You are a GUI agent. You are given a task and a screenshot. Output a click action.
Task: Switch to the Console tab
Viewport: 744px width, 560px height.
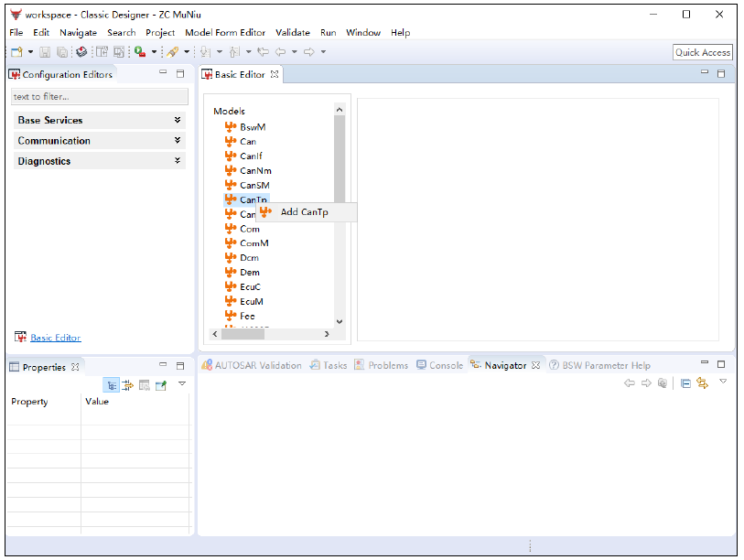440,365
